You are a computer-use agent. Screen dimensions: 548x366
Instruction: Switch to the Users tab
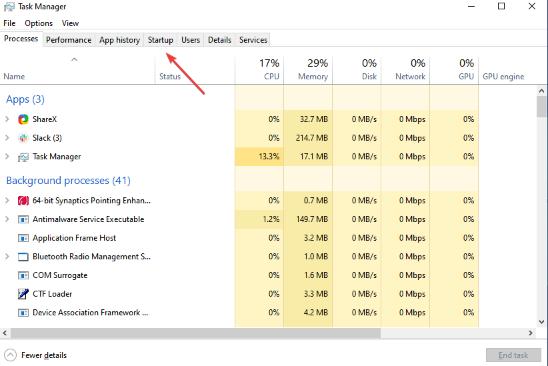tap(190, 40)
